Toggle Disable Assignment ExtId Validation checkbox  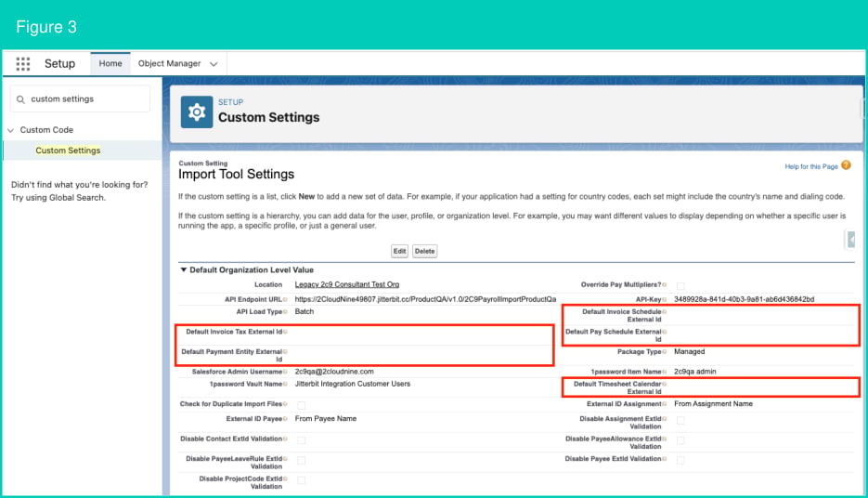click(680, 421)
